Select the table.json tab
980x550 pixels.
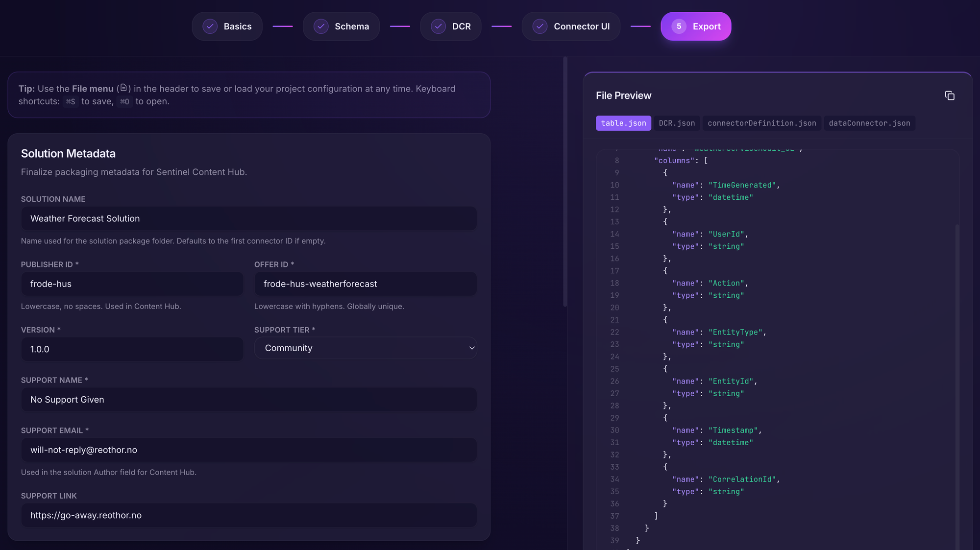(623, 123)
